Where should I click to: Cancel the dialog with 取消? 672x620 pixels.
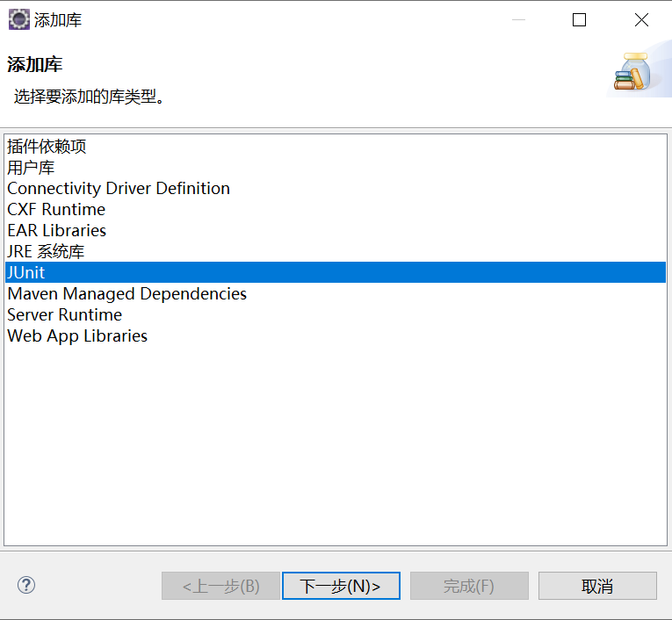pyautogui.click(x=597, y=586)
